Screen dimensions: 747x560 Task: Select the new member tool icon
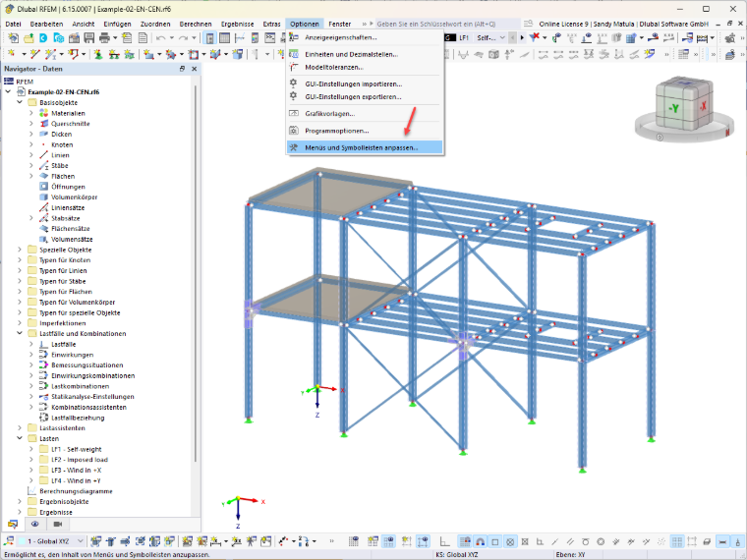(50, 54)
